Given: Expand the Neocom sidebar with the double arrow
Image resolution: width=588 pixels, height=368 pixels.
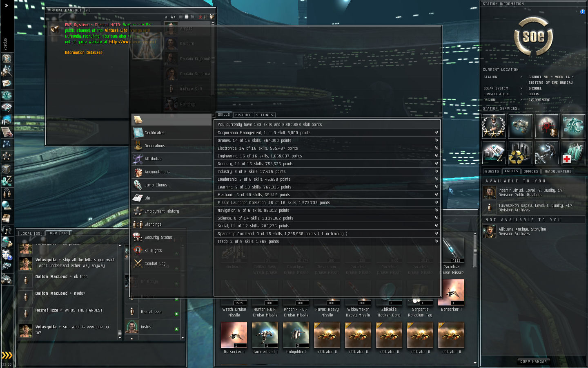Looking at the screenshot, I should [6, 5].
